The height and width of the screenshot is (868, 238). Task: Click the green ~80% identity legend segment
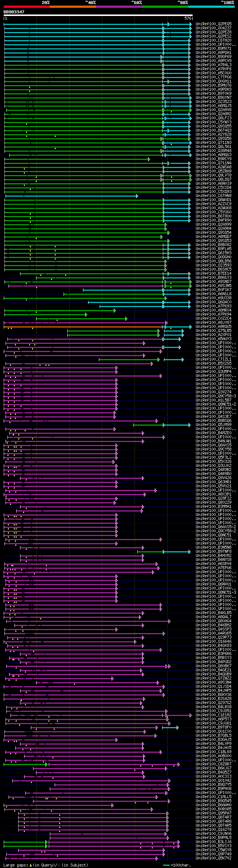(x=165, y=7)
